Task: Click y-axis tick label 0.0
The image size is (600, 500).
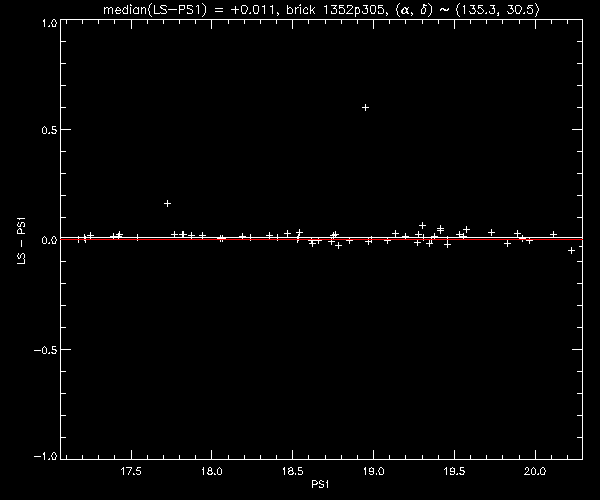Action: pyautogui.click(x=49, y=240)
